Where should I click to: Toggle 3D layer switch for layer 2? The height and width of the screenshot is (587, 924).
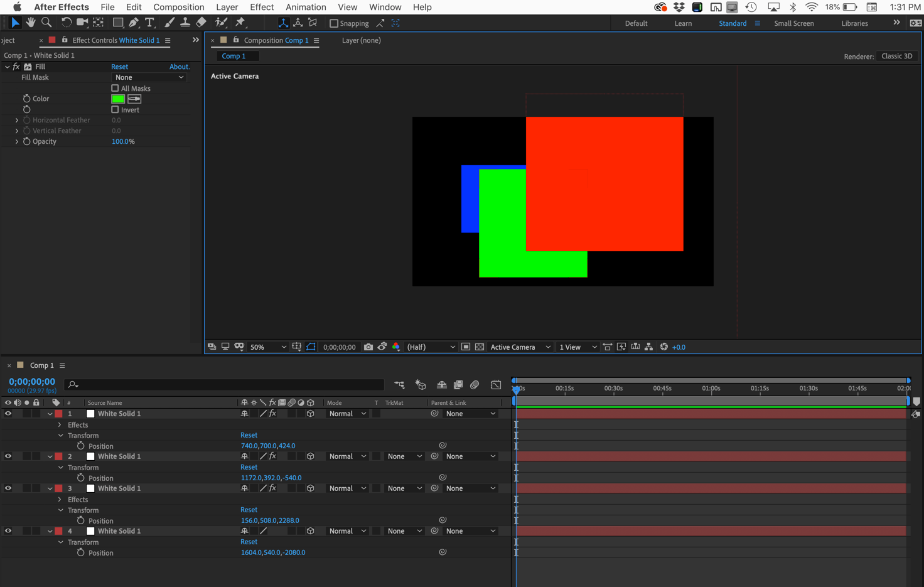310,456
